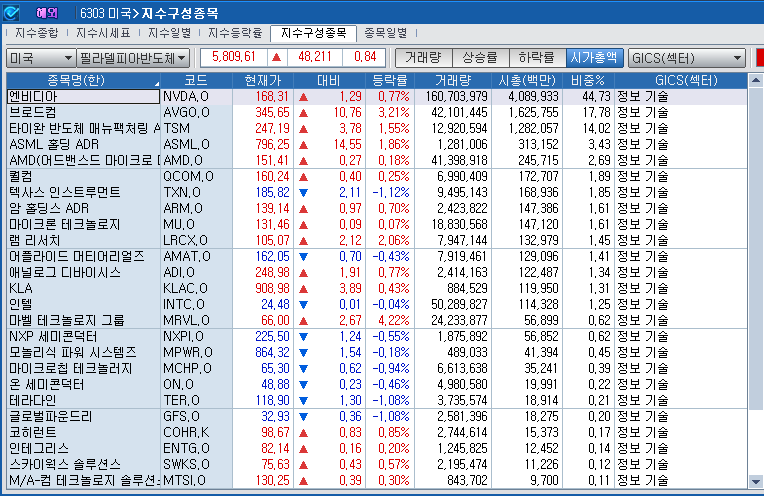Click the index value 5,809.61

coord(234,57)
